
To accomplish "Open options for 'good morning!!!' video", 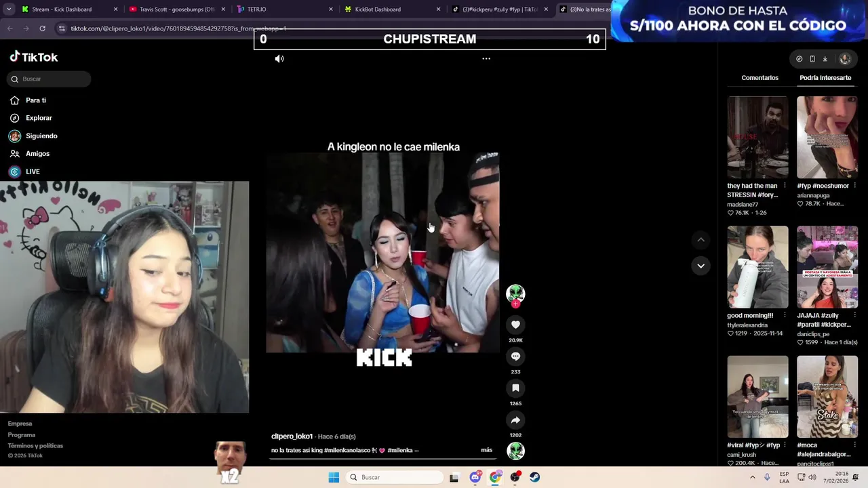I will 785,315.
